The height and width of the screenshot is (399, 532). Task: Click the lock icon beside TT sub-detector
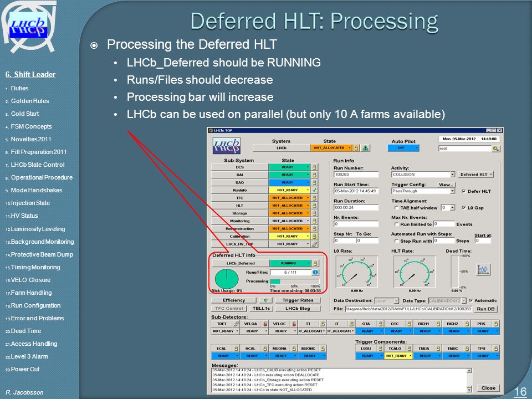tap(323, 324)
